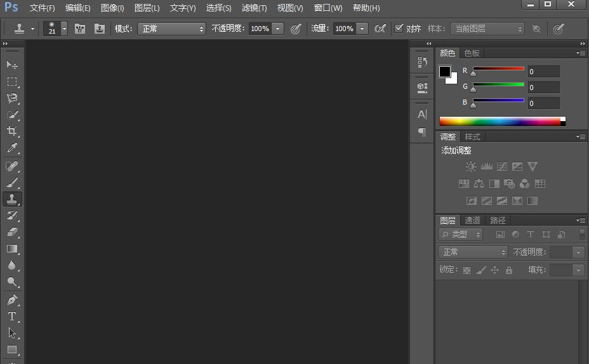Select the Crop tool
Image resolution: width=589 pixels, height=364 pixels.
coord(12,131)
